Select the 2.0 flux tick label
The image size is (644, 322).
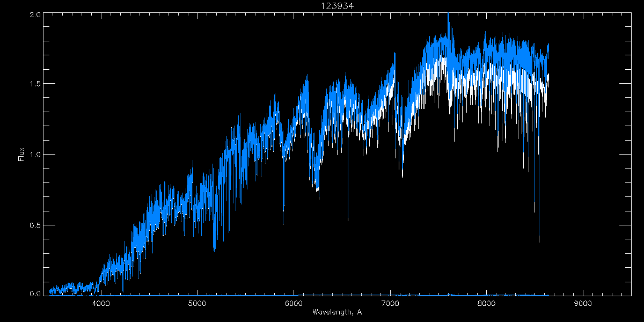tap(35, 15)
